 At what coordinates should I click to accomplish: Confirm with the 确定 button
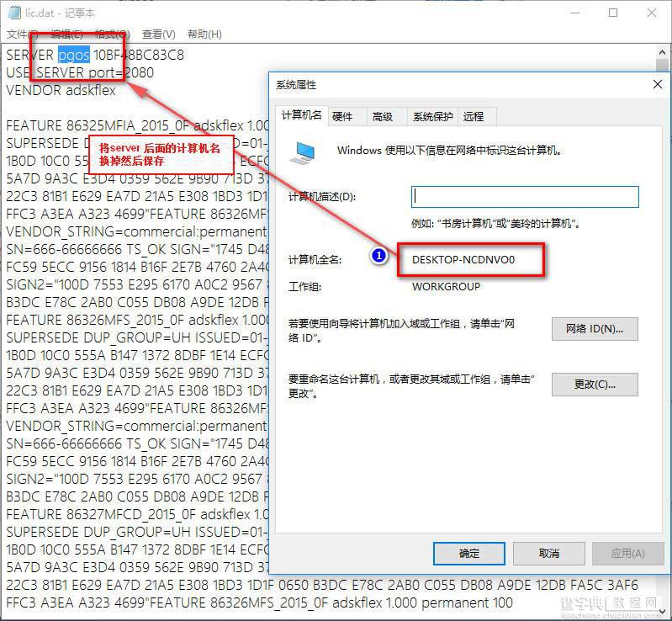coord(468,554)
